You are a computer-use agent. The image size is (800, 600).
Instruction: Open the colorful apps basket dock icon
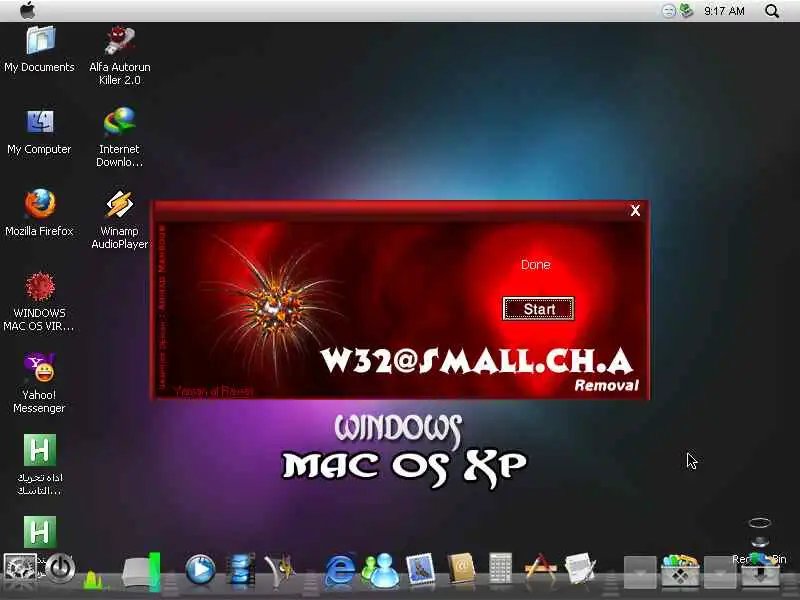(680, 570)
